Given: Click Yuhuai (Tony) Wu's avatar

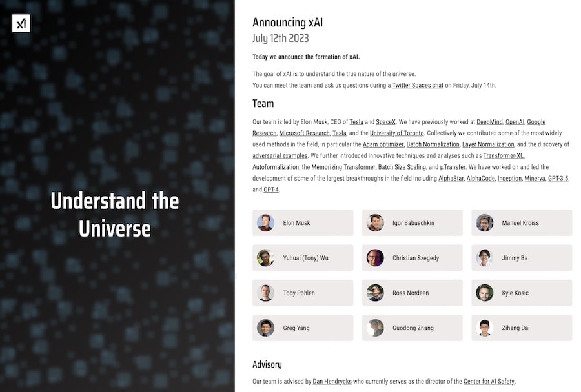Looking at the screenshot, I should 266,258.
